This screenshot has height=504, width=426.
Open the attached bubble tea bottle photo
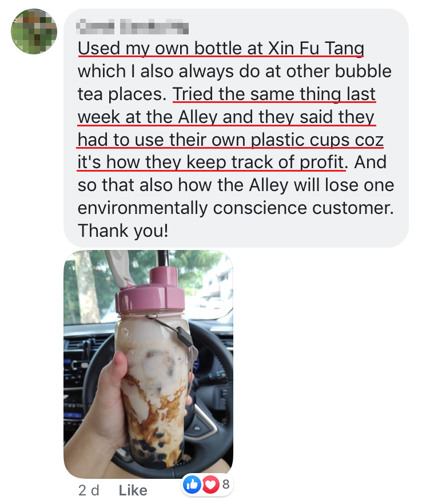pyautogui.click(x=149, y=364)
